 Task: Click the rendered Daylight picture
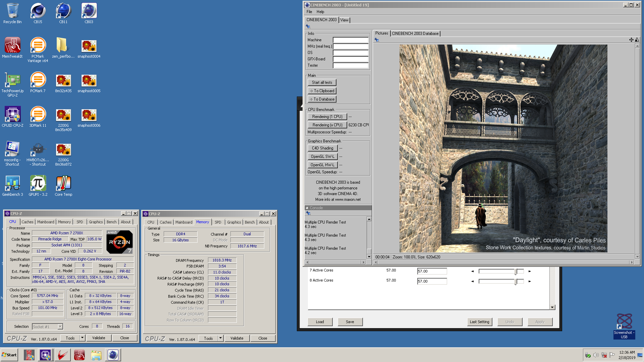(503, 148)
